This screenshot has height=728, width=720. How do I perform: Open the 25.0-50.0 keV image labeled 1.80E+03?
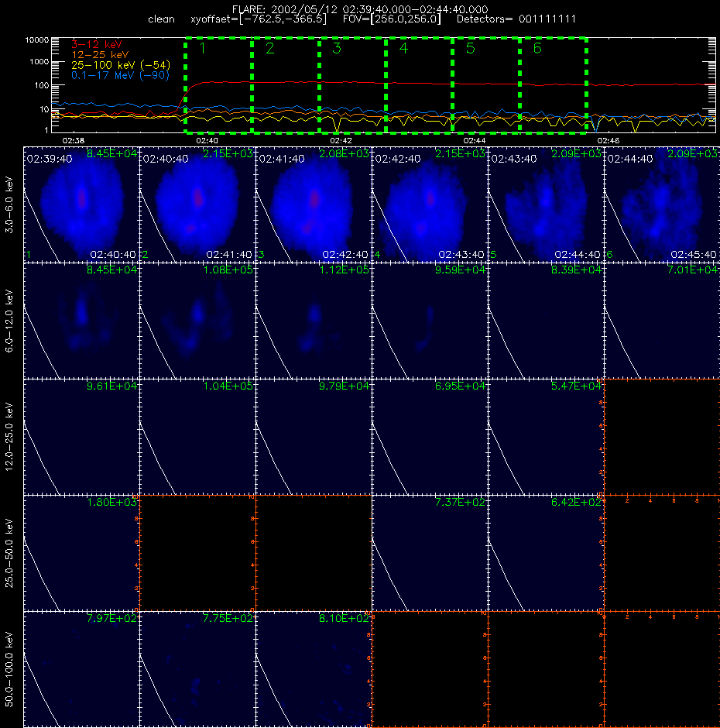pos(81,553)
